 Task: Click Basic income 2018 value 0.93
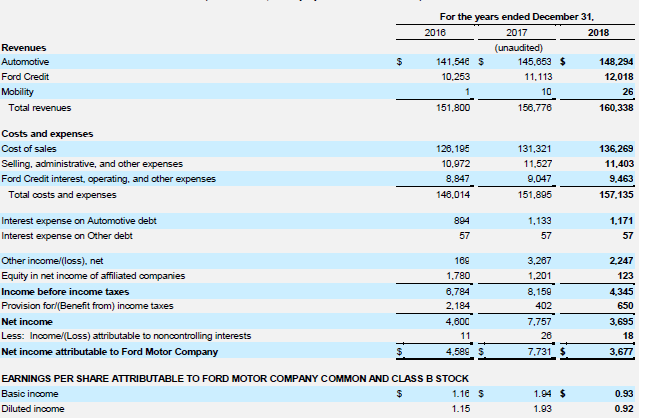624,394
